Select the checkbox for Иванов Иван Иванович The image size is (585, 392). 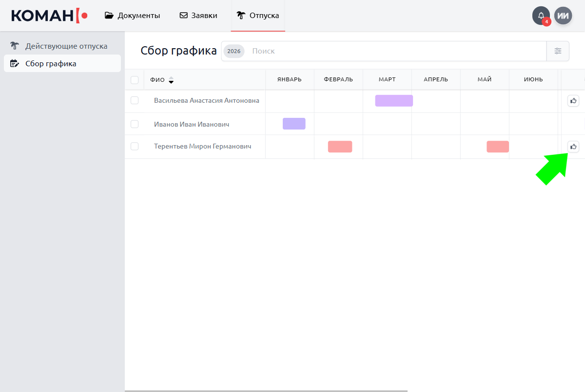point(135,124)
